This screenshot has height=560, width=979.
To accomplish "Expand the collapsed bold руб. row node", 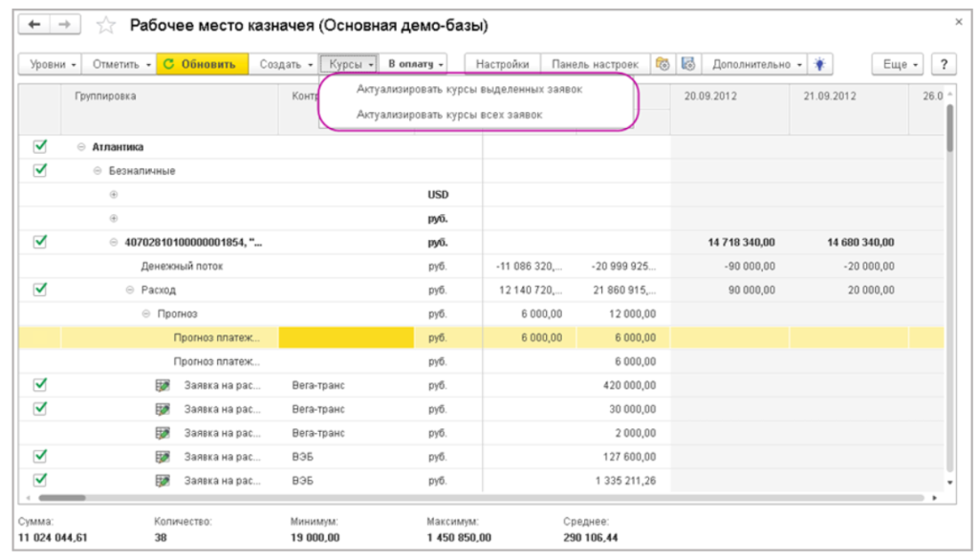I will click(114, 218).
